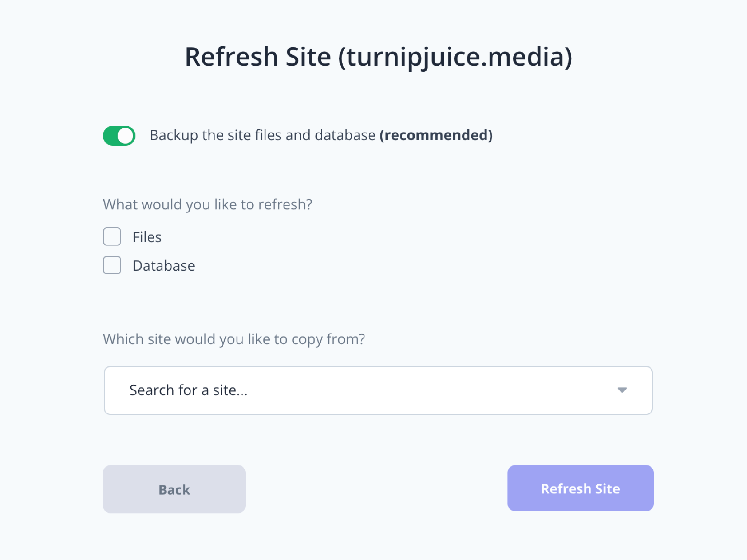Cancel out via the Back button

coord(174,489)
